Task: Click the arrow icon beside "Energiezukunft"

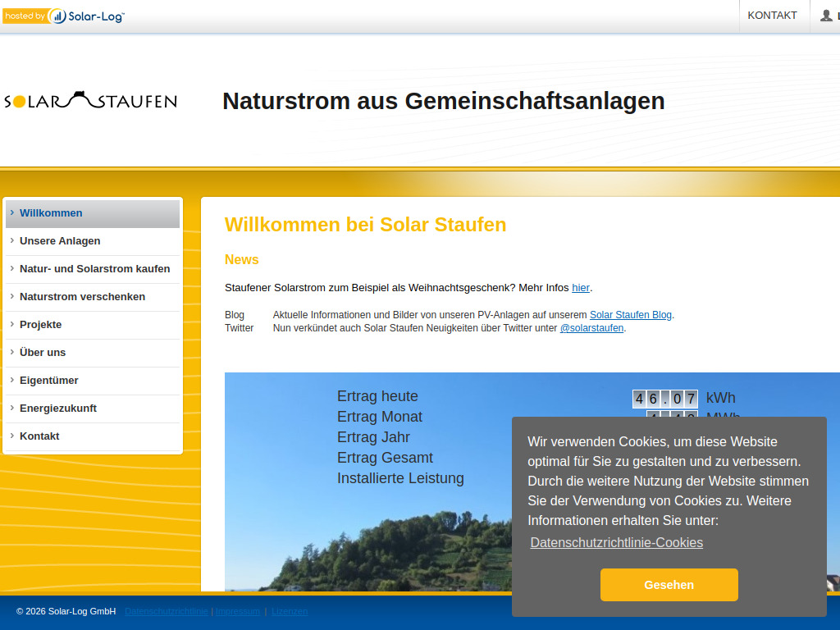Action: click(x=12, y=409)
